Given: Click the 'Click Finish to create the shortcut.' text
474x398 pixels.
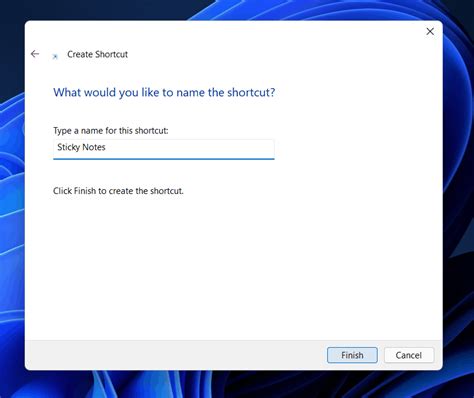Looking at the screenshot, I should coord(118,191).
